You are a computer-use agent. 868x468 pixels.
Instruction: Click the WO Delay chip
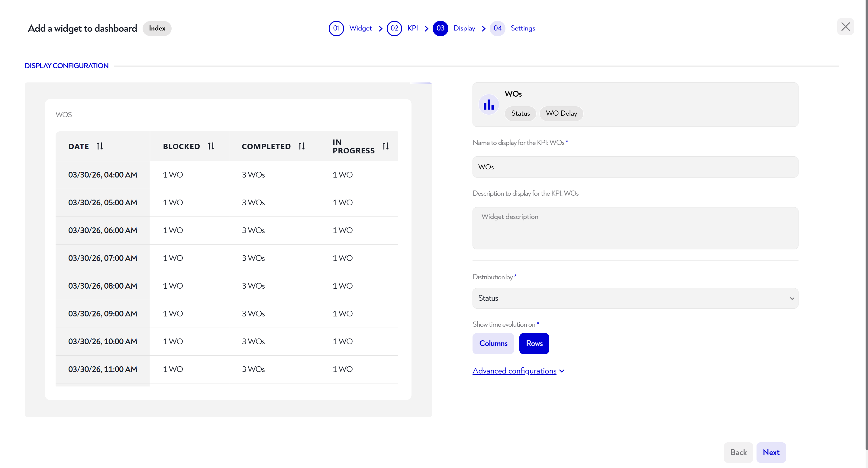point(561,114)
